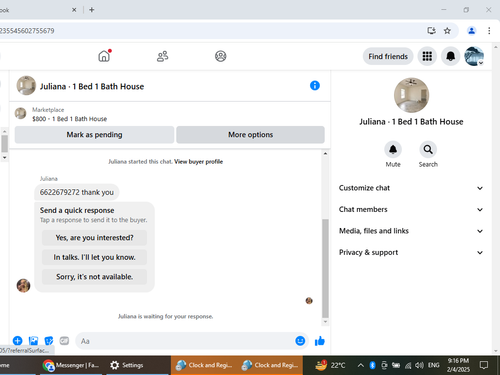Click the message input field
The width and height of the screenshot is (500, 375).
(185, 341)
